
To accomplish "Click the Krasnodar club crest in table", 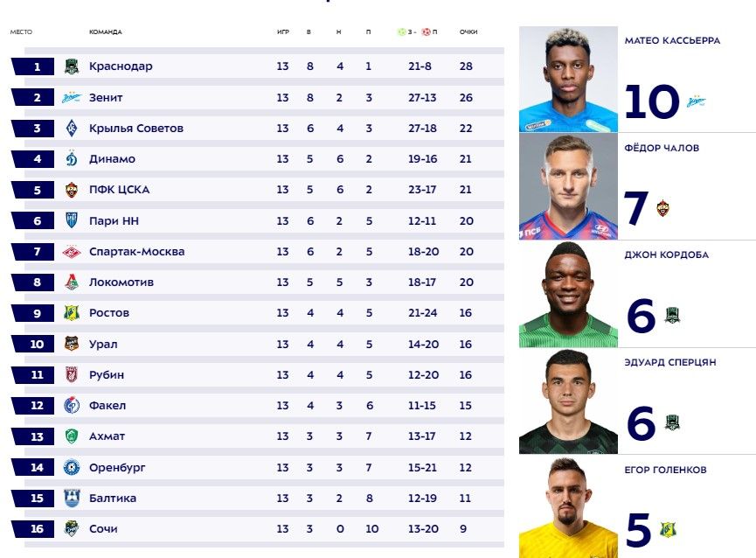I will pos(72,66).
